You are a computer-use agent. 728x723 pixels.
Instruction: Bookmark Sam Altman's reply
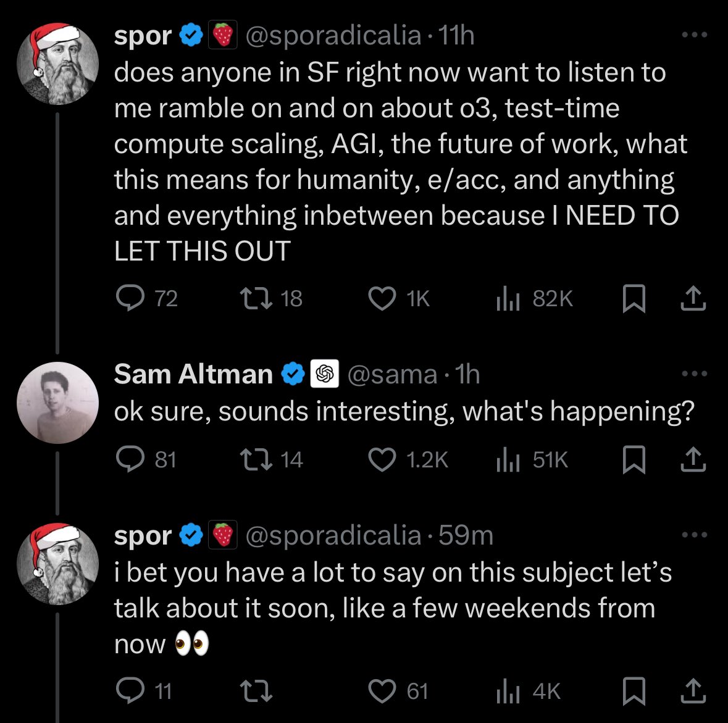pos(634,460)
